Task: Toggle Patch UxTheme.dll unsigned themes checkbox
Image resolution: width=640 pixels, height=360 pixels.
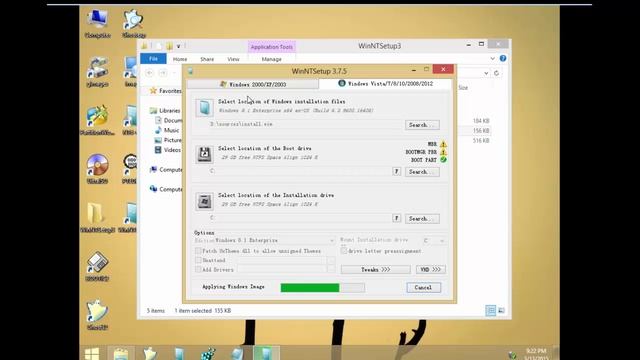Action: [x=198, y=251]
